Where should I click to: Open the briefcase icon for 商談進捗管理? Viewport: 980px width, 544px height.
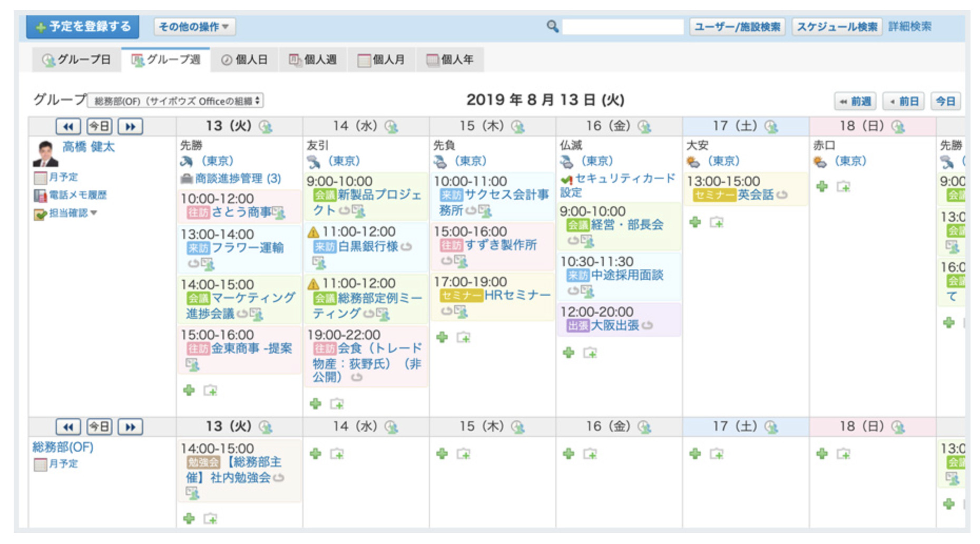pyautogui.click(x=185, y=179)
